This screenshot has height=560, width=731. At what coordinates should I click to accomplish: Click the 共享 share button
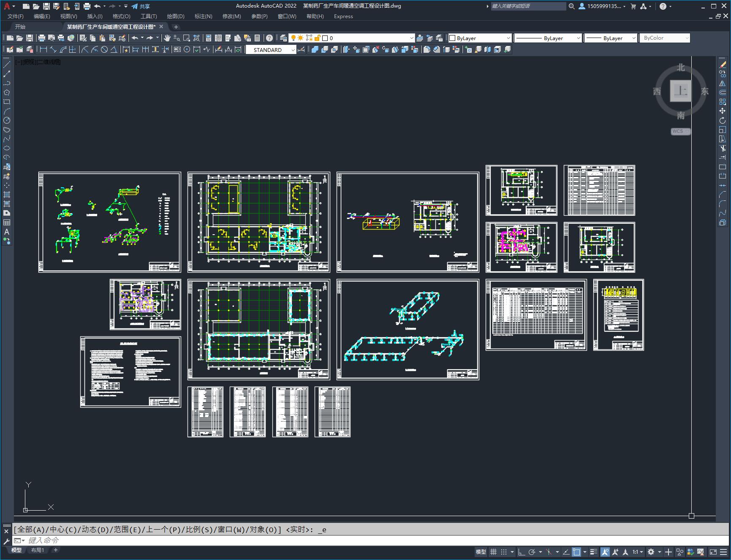(141, 6)
